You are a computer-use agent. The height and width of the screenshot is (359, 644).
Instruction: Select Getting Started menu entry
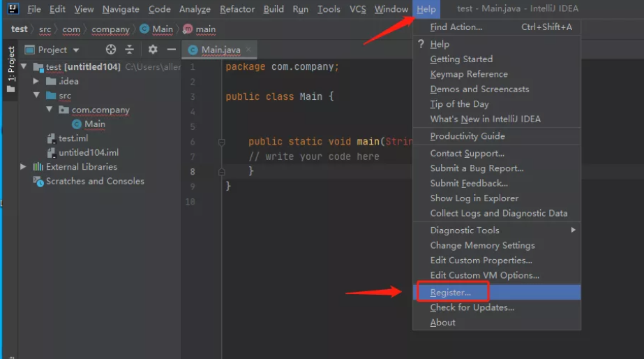497,59
